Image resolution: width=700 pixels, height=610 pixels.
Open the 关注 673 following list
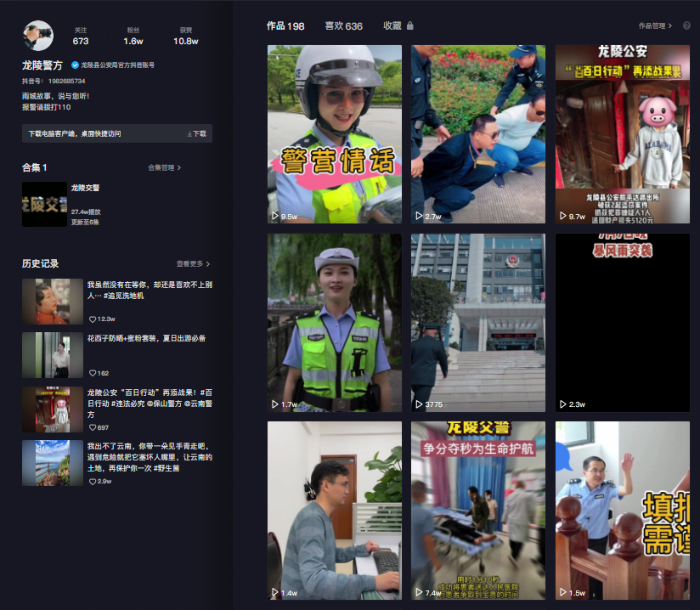tap(81, 36)
